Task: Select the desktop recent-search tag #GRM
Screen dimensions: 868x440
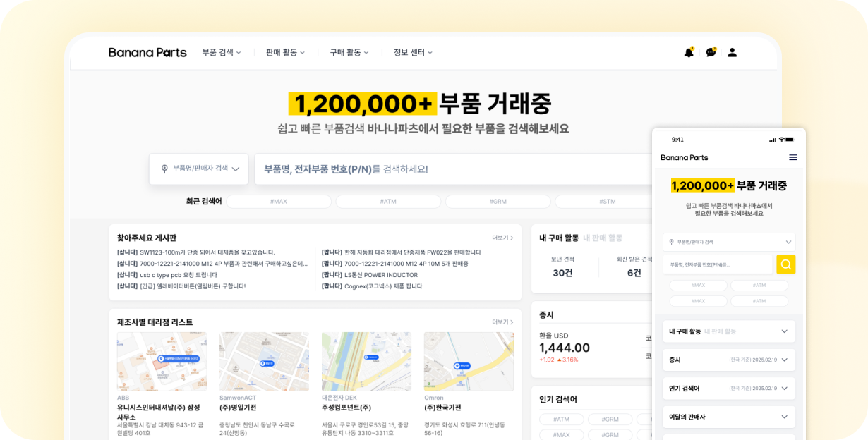Action: 498,202
